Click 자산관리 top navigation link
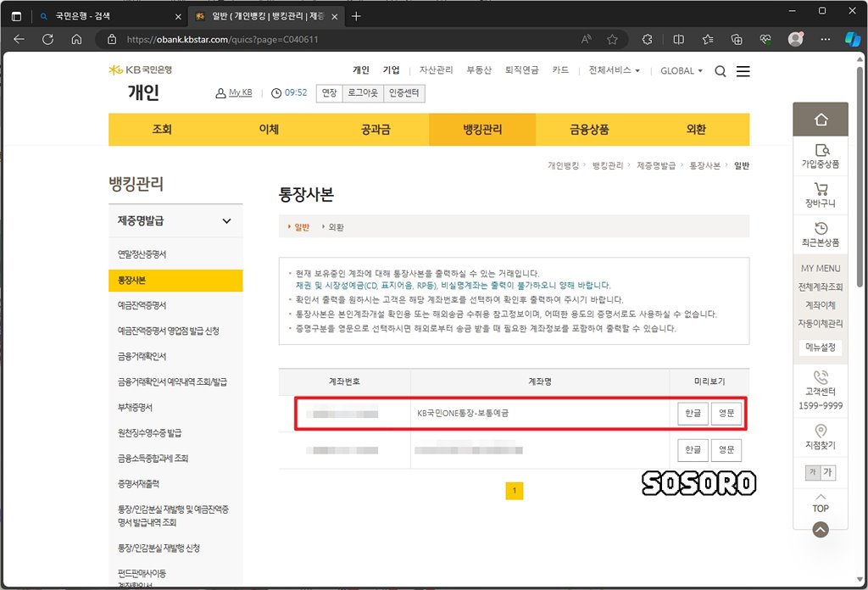The height and width of the screenshot is (590, 868). tap(437, 70)
